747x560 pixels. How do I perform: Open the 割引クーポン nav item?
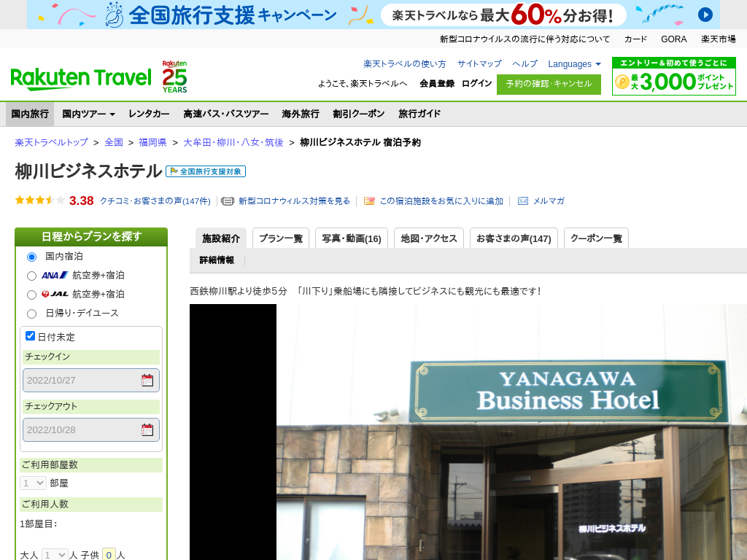[x=358, y=114]
